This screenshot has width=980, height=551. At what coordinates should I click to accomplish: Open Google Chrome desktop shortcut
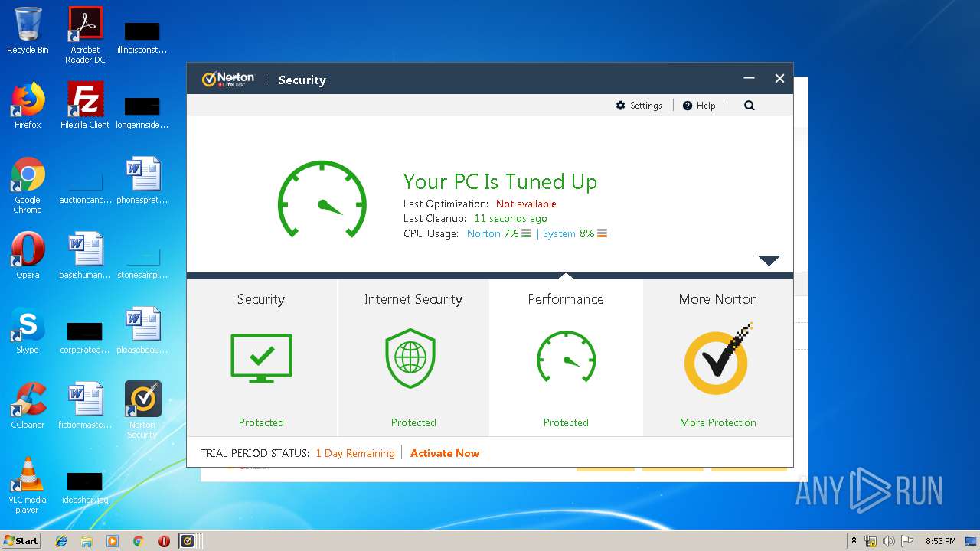tap(28, 185)
